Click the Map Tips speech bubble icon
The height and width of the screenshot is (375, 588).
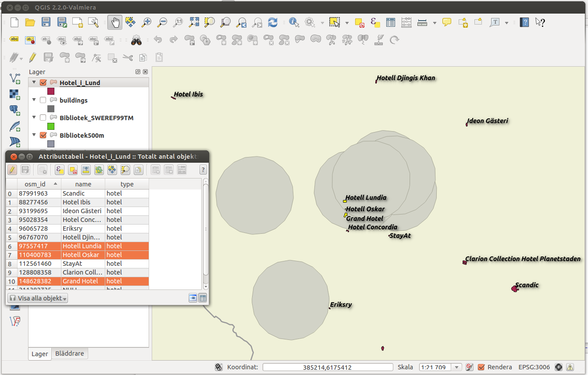447,22
